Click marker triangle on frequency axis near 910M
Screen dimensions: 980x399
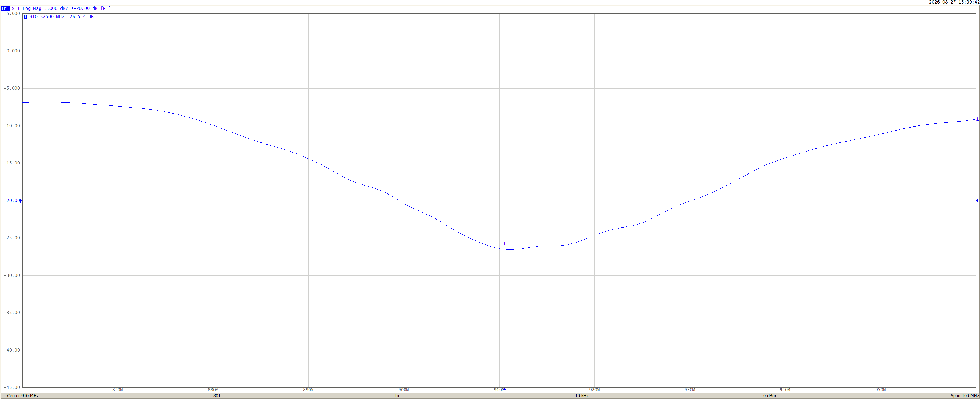[x=505, y=389]
